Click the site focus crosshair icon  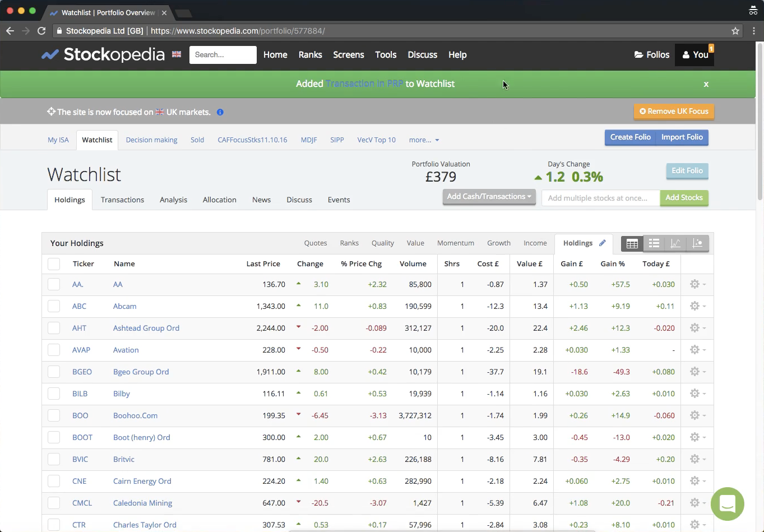51,112
